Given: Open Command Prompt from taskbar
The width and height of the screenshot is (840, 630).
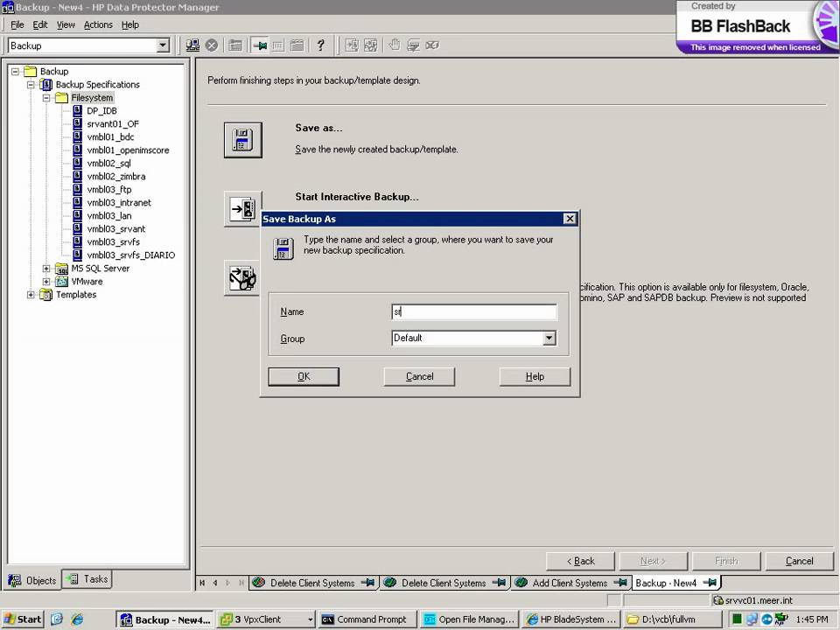Looking at the screenshot, I should click(367, 619).
